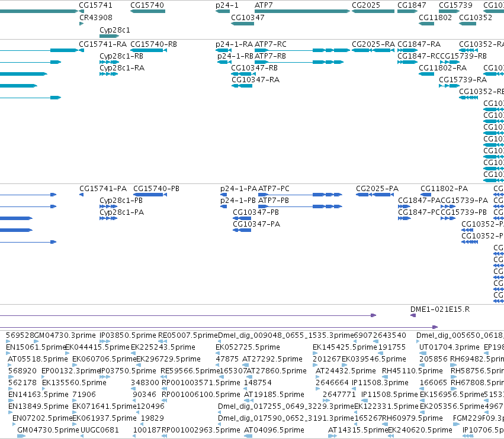Select protein Cyp28c1-PA
This screenshot has height=439, width=504.
pyautogui.click(x=121, y=212)
